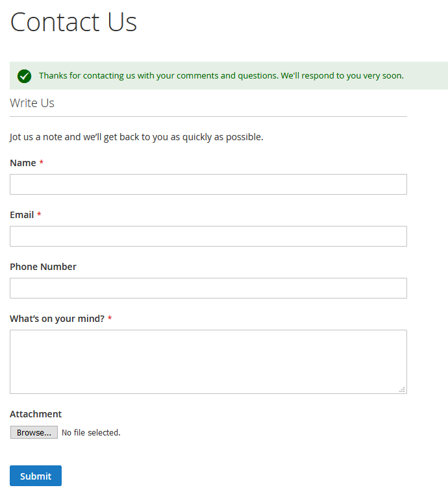The width and height of the screenshot is (448, 503).
Task: Click into the Phone Number field
Action: tap(208, 288)
